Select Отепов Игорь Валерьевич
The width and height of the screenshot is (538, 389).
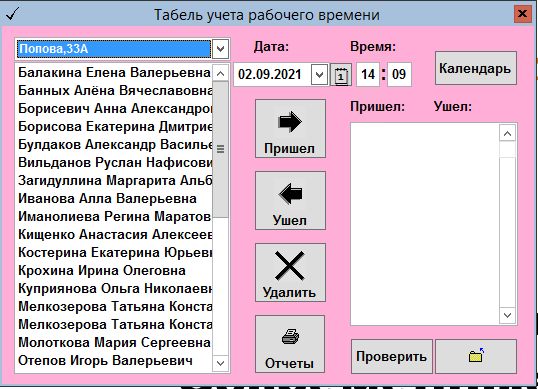(x=115, y=361)
